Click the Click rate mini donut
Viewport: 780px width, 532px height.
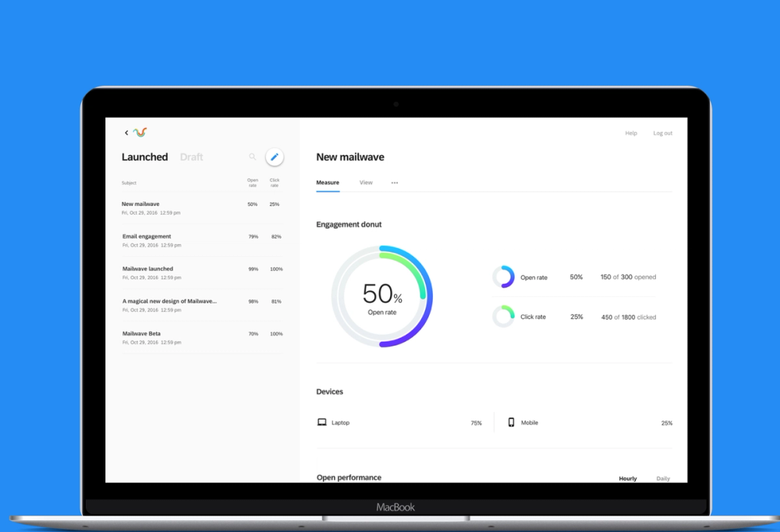pyautogui.click(x=503, y=317)
